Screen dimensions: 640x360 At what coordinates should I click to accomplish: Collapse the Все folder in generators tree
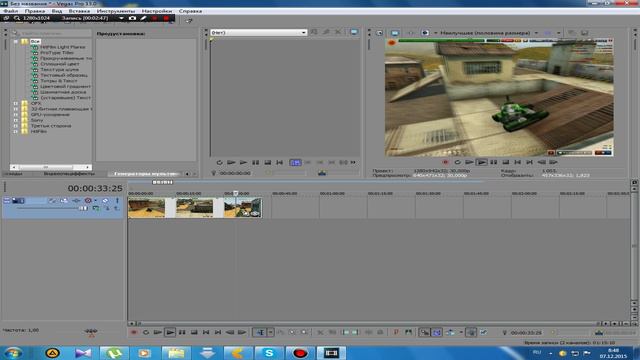(16, 41)
